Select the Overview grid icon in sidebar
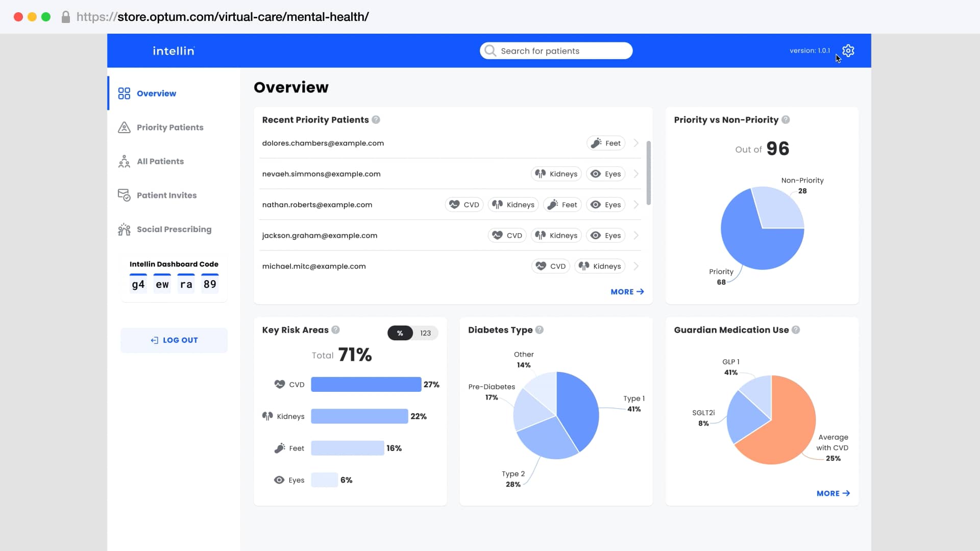The height and width of the screenshot is (551, 980). (x=124, y=93)
